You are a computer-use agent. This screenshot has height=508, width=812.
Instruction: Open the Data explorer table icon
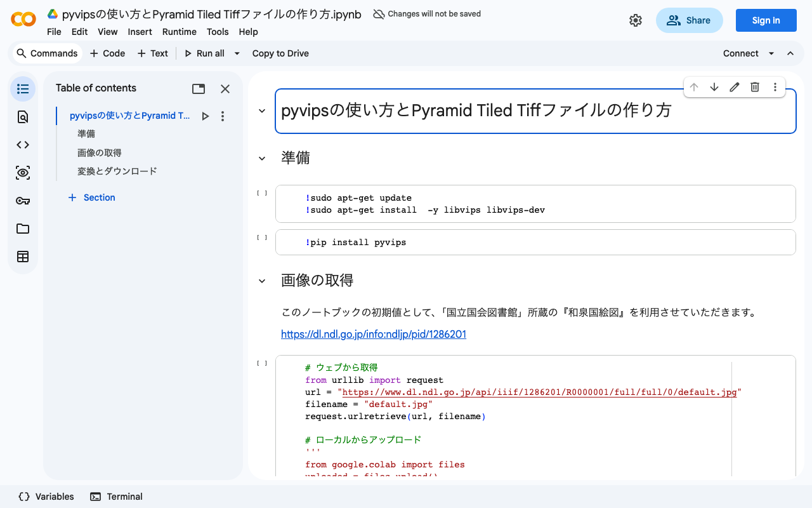[23, 257]
